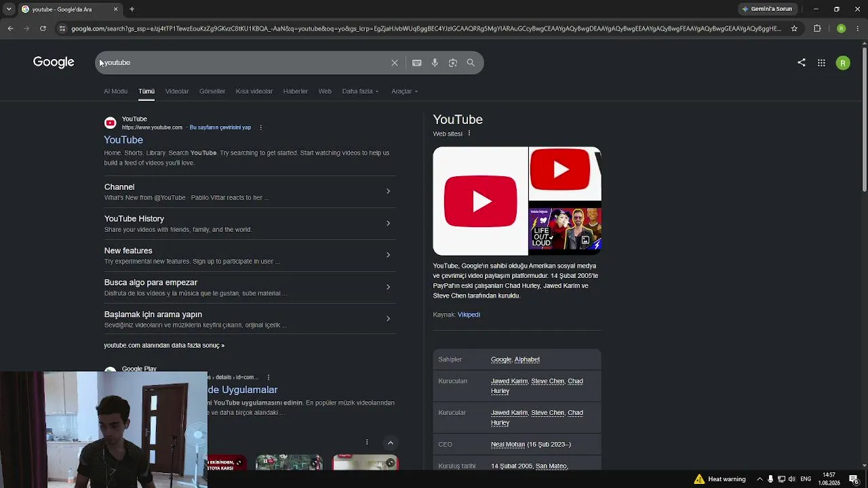Open the on-screen keyboard input tool

(416, 62)
